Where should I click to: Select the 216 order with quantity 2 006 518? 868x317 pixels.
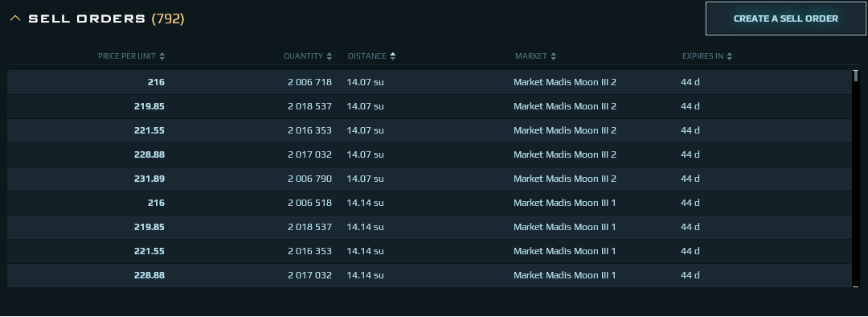coord(429,203)
